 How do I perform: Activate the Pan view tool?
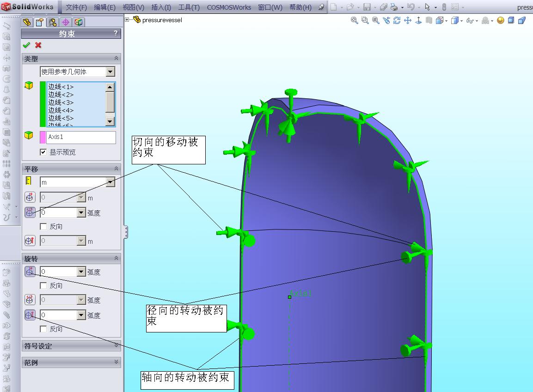point(408,20)
